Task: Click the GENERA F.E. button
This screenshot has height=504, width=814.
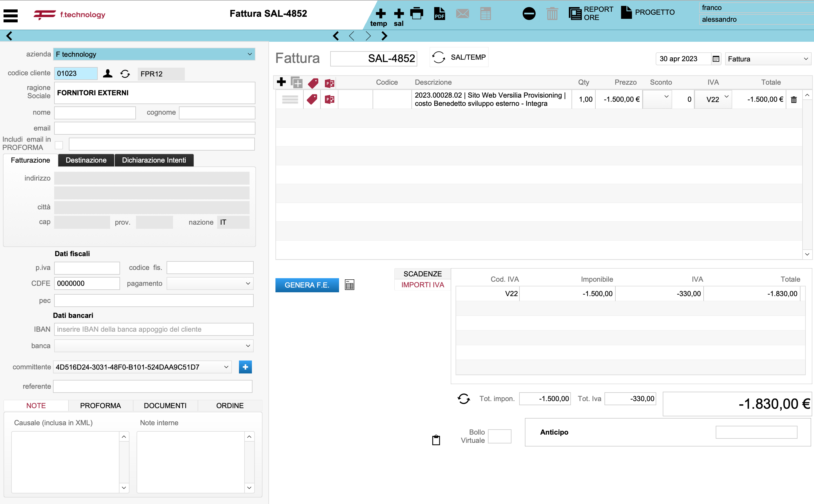Action: (307, 285)
